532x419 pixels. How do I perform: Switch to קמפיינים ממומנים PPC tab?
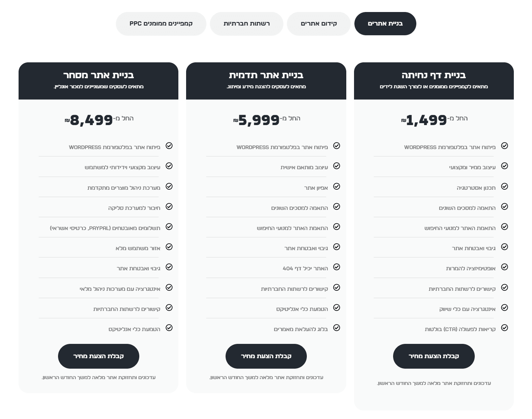click(x=161, y=24)
